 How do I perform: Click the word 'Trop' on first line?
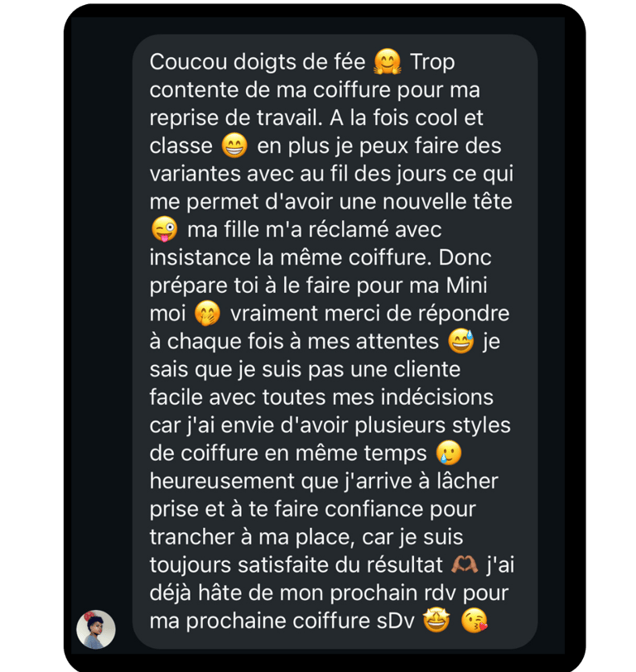[432, 63]
